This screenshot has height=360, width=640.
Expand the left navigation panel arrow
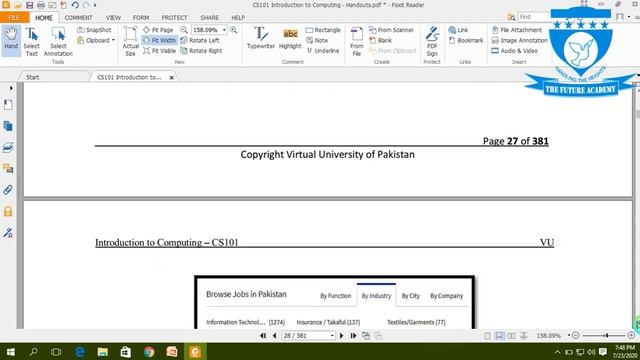[x=11, y=88]
